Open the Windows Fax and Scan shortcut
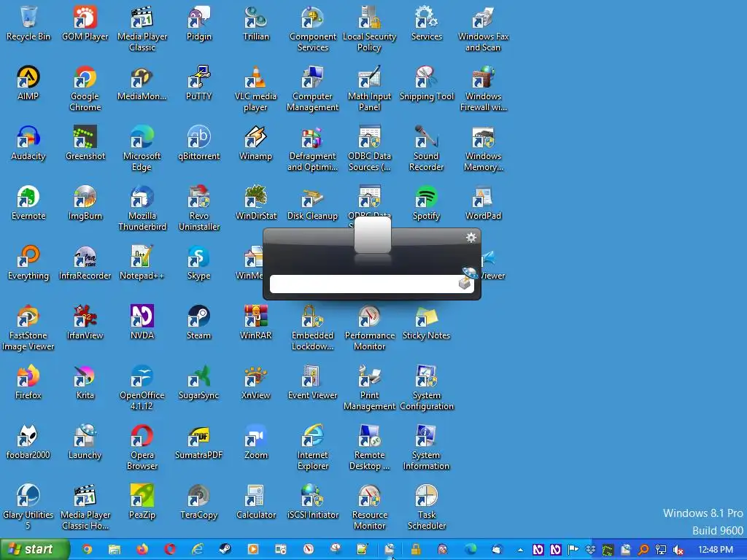This screenshot has width=747, height=560. 483,28
